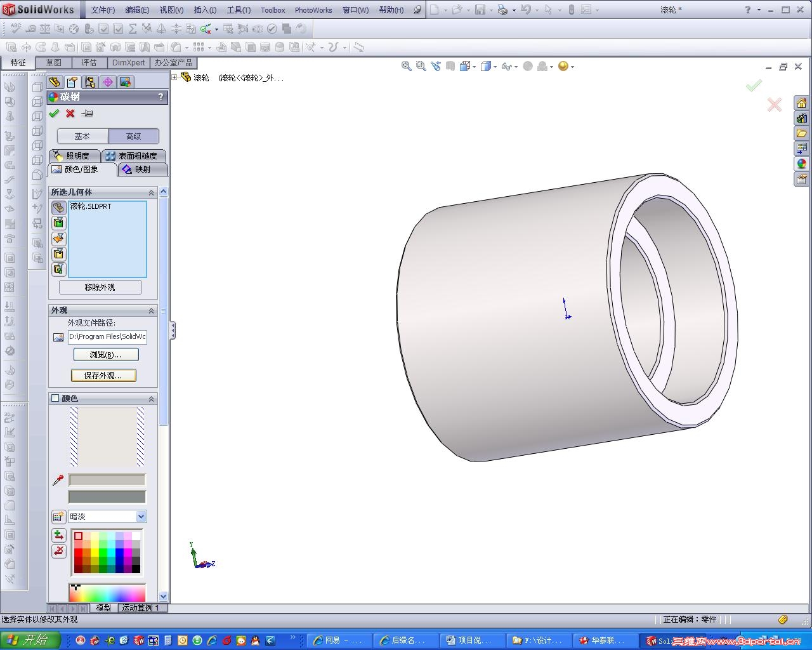The height and width of the screenshot is (650, 812).
Task: Open the FeatureManager design tree tab
Action: click(x=55, y=82)
